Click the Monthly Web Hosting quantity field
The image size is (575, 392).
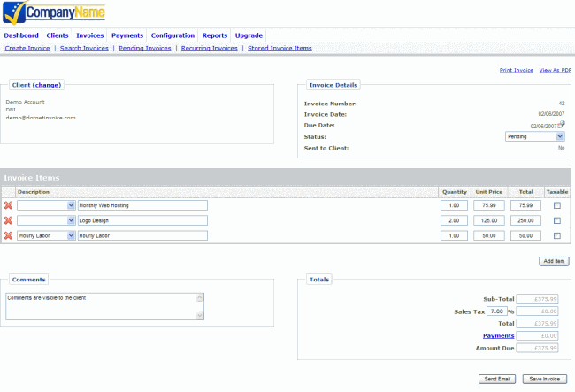(x=454, y=205)
